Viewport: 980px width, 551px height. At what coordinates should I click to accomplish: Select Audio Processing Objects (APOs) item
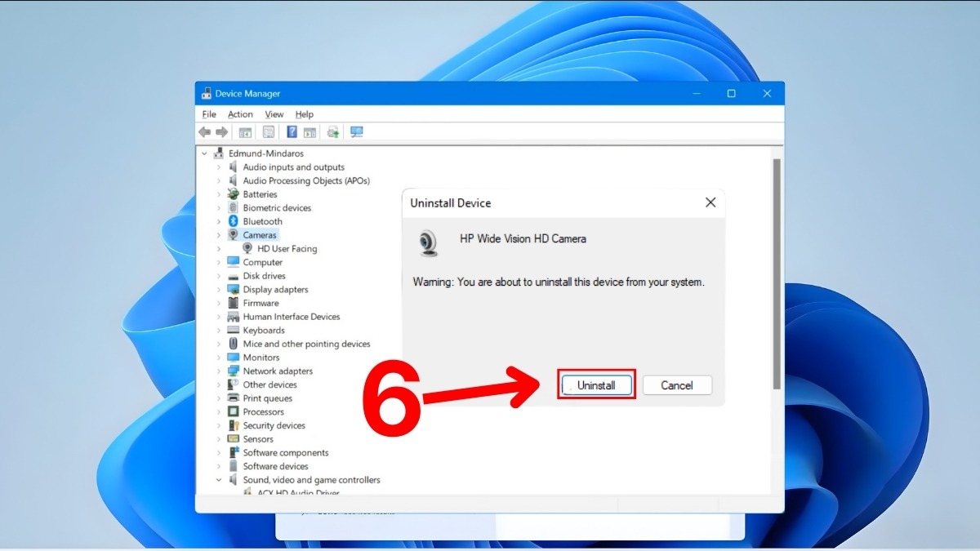pos(306,181)
